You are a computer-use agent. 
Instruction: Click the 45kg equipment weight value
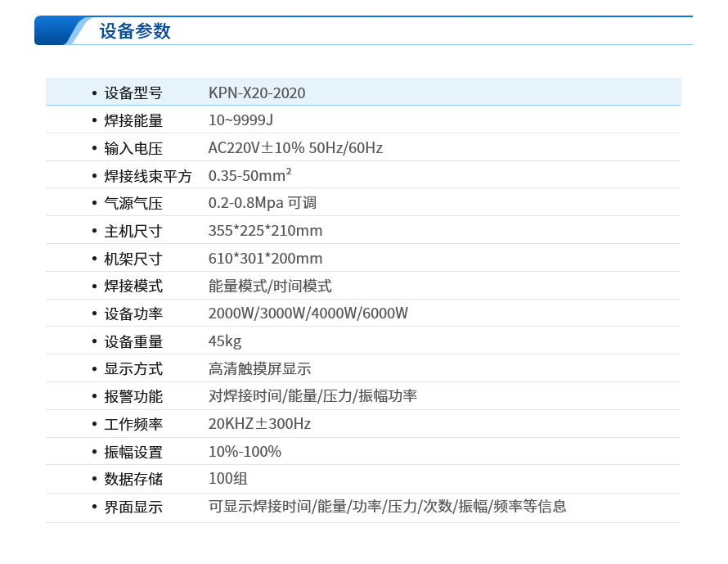[225, 341]
